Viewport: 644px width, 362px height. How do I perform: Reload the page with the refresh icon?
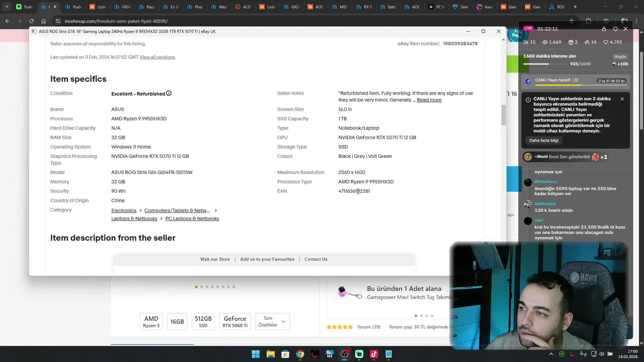(x=31, y=21)
